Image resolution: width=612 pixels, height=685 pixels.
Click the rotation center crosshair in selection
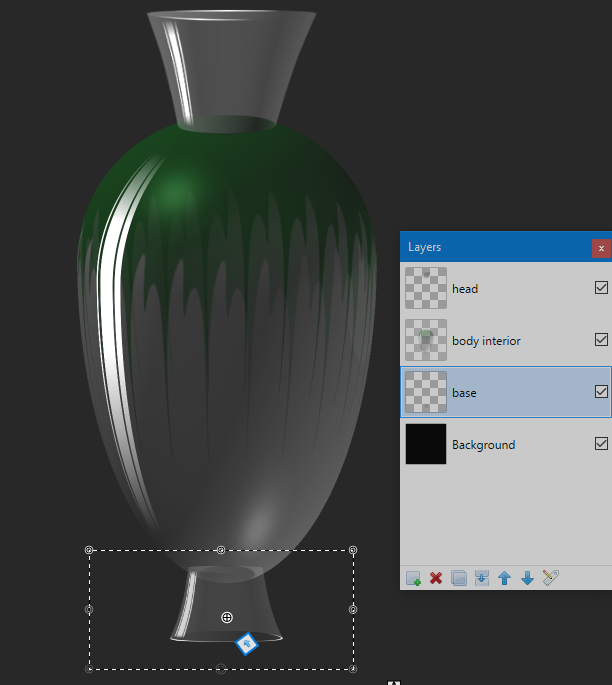pos(227,617)
